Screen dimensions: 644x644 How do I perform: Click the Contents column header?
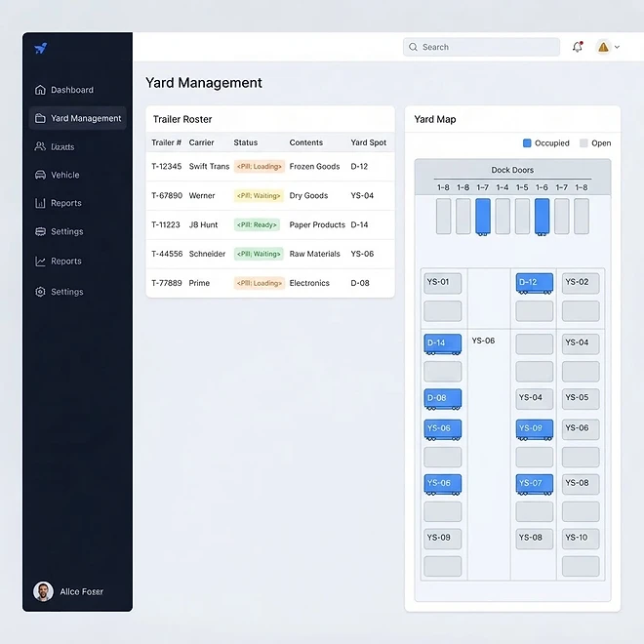[306, 142]
